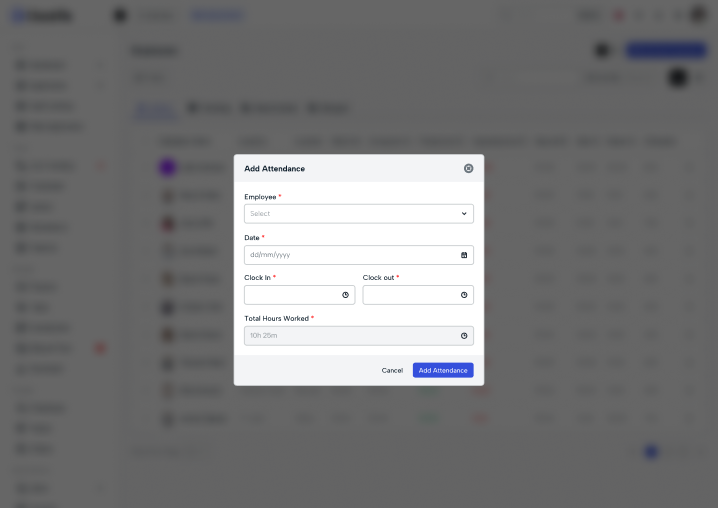Click the purple avatar in first table row
Screen dimensions: 718x508
point(168,167)
